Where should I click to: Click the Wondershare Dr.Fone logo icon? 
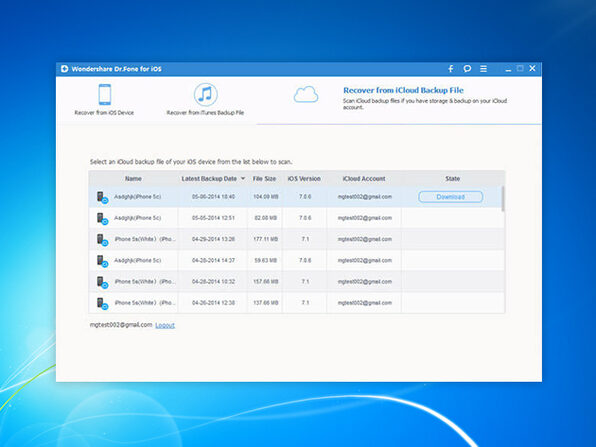click(x=65, y=69)
